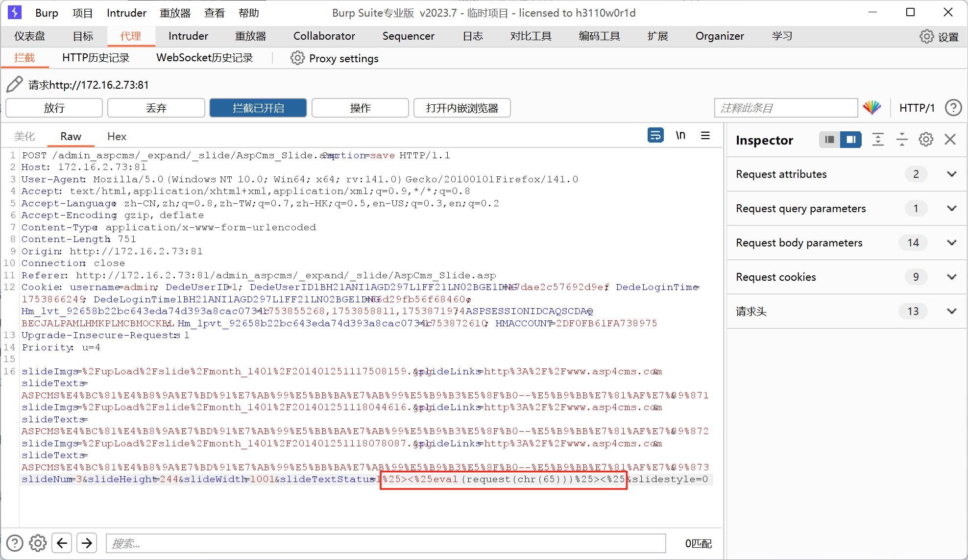Image resolution: width=968 pixels, height=560 pixels.
Task: Open the settings gear in top bar
Action: [x=926, y=37]
